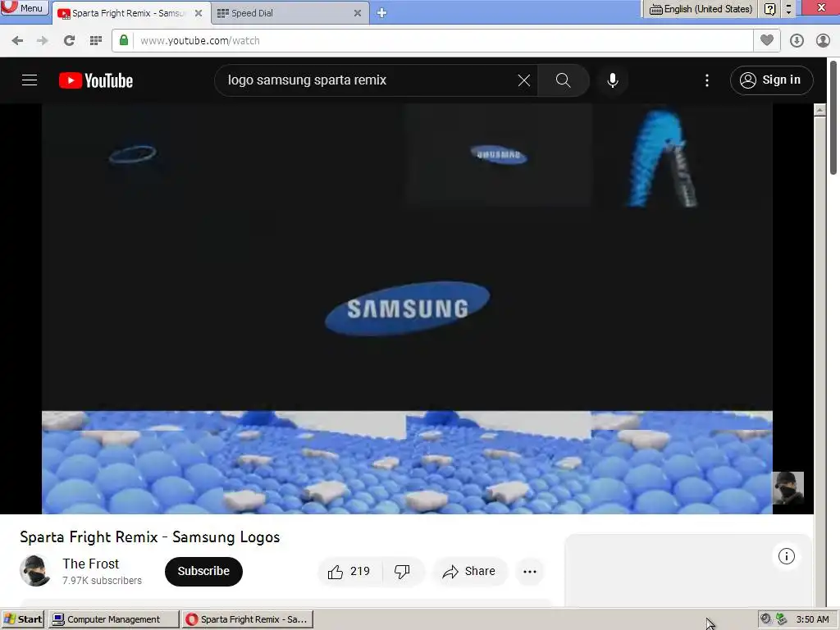Image resolution: width=840 pixels, height=630 pixels.
Task: Open YouTube settings three-dot menu
Action: pos(707,80)
